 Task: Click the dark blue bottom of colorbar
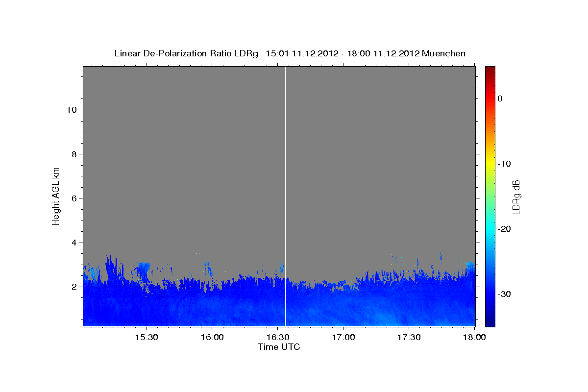click(x=490, y=321)
